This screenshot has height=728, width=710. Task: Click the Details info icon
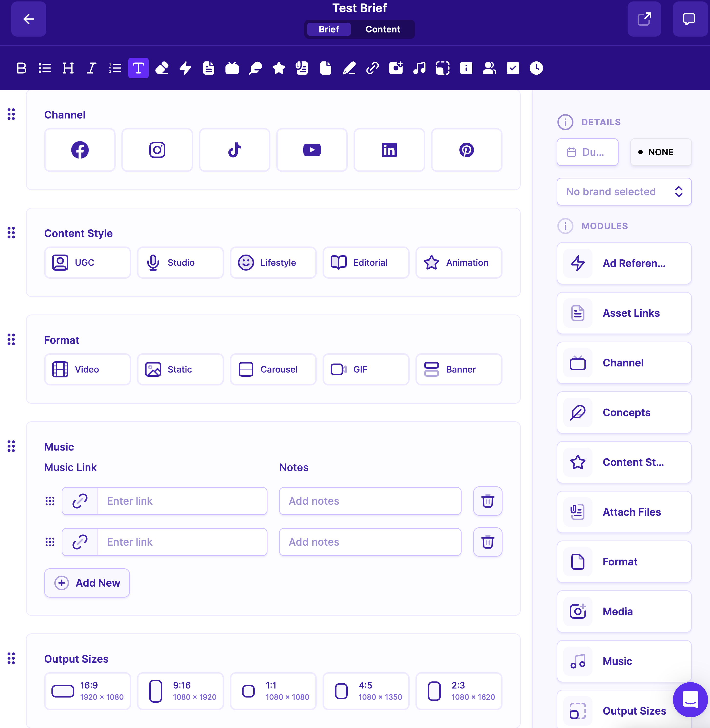(565, 122)
